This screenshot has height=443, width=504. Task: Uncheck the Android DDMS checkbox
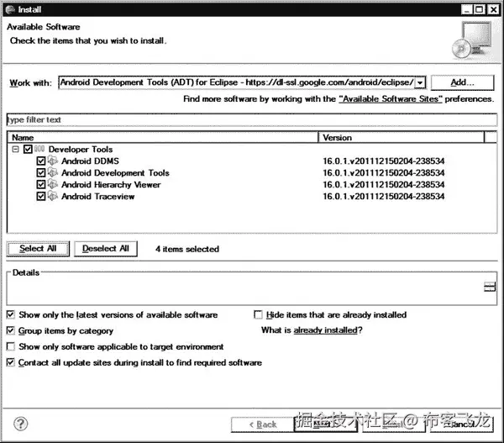coord(41,161)
